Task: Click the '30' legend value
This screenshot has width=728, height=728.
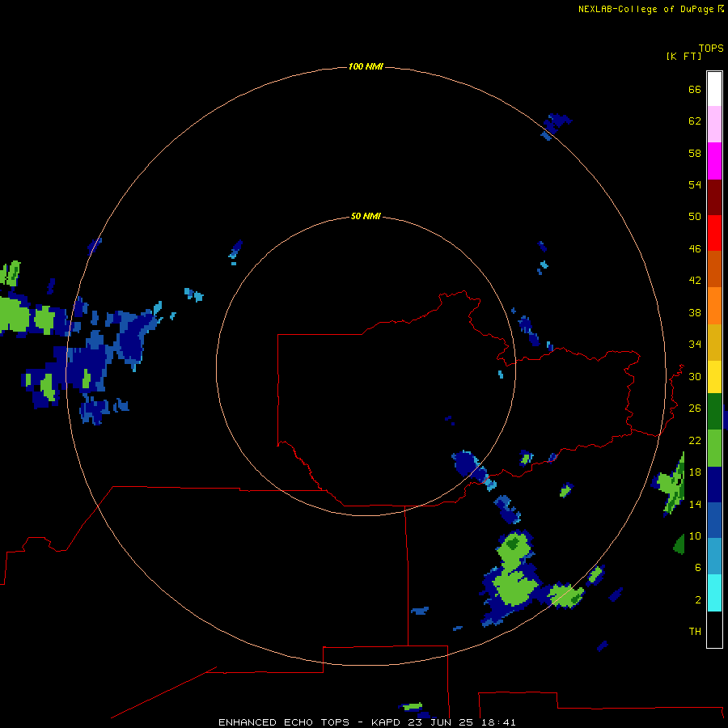Action: pyautogui.click(x=695, y=376)
